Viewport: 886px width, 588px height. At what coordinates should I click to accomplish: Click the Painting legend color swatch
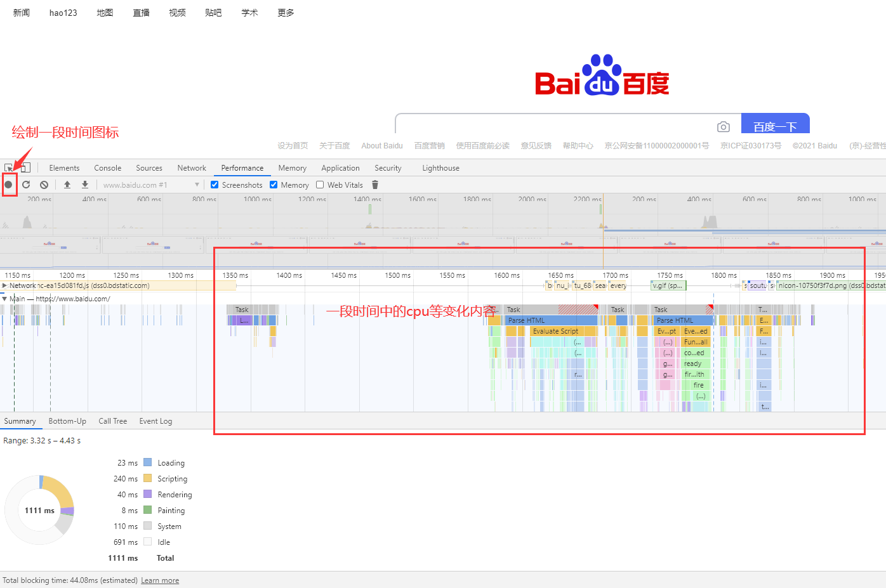[x=148, y=510]
